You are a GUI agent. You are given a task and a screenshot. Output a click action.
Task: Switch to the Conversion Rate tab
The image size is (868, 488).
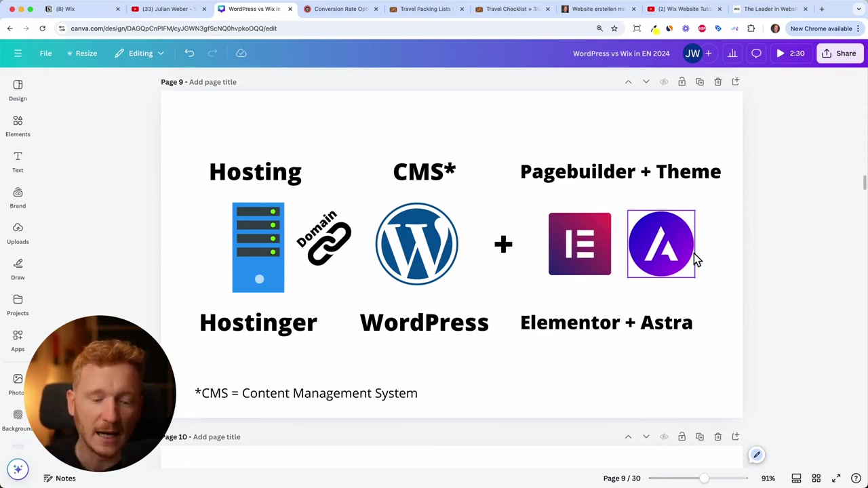pyautogui.click(x=340, y=9)
